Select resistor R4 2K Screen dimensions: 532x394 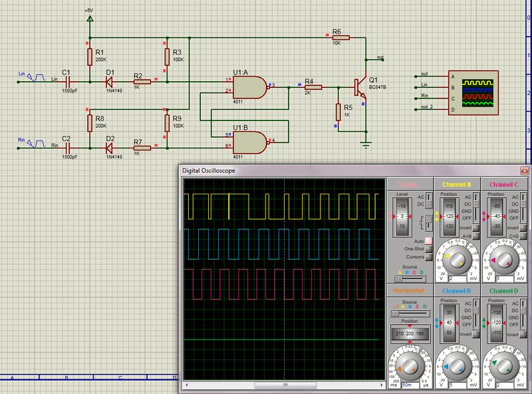313,87
